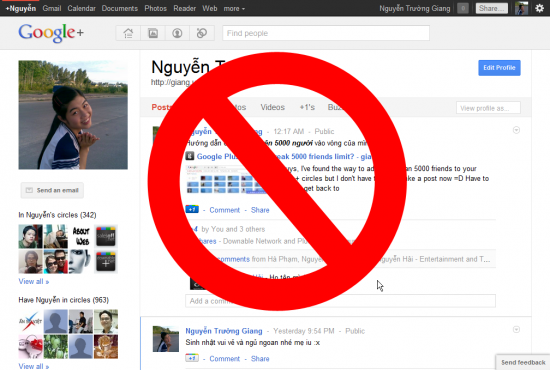Open Documents from the top bar

[120, 8]
